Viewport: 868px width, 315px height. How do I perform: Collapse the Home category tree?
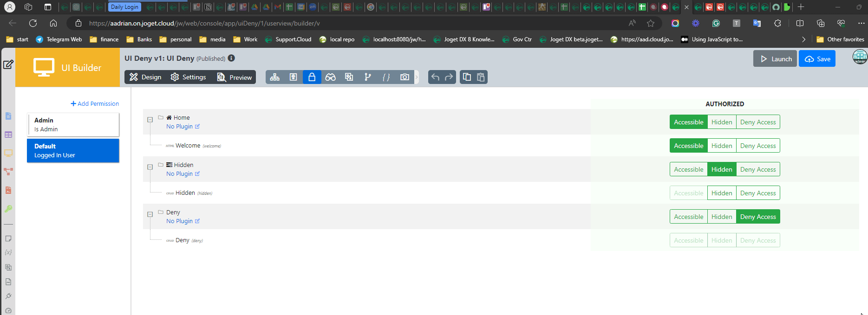pos(150,120)
